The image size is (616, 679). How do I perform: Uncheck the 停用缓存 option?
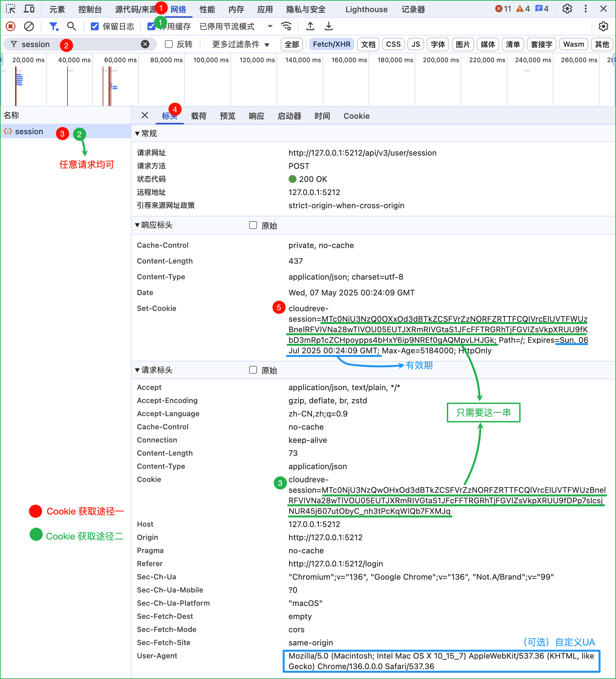[x=151, y=26]
